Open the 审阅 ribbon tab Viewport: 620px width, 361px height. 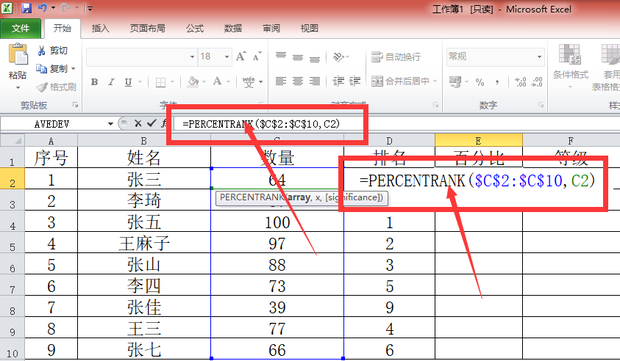point(271,28)
